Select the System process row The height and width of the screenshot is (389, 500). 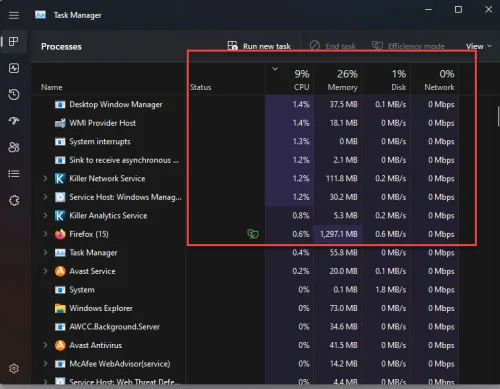tap(245, 290)
